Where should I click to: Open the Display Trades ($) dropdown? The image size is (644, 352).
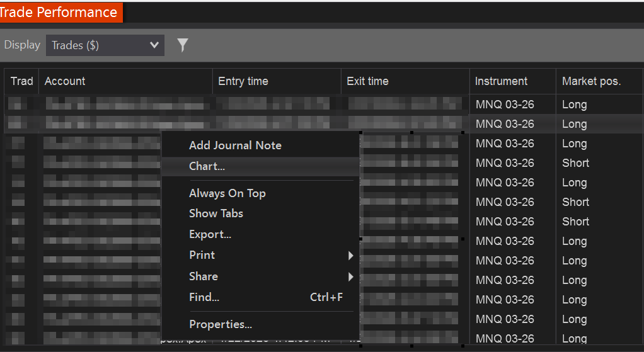click(x=105, y=45)
